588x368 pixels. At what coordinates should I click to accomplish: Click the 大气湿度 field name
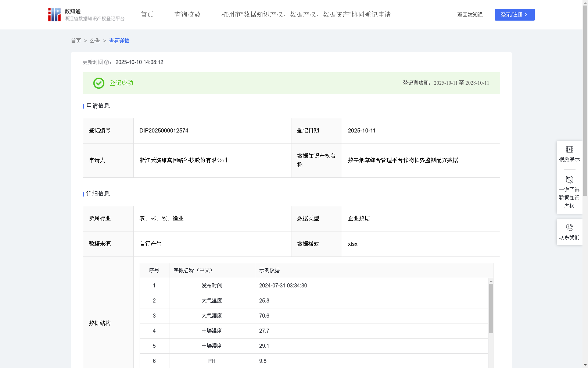pyautogui.click(x=212, y=316)
